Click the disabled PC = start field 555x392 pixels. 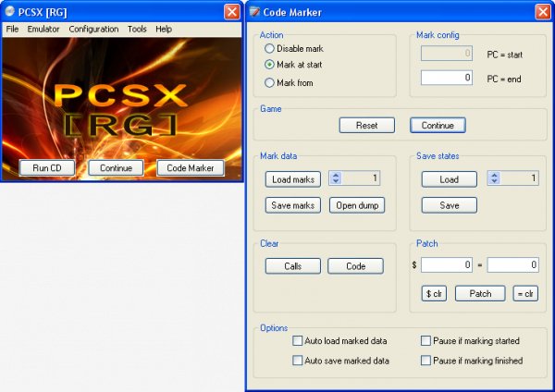coord(447,54)
